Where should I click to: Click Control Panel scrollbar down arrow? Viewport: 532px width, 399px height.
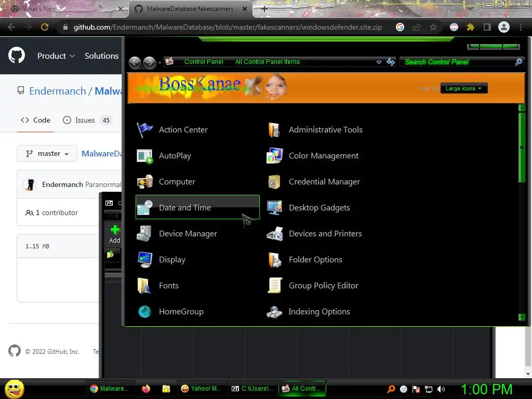coord(522,317)
